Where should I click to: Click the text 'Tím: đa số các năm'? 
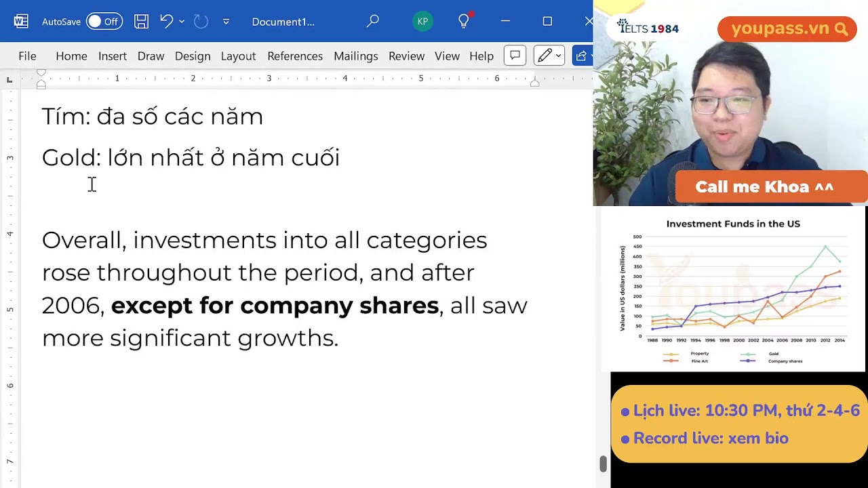[153, 117]
